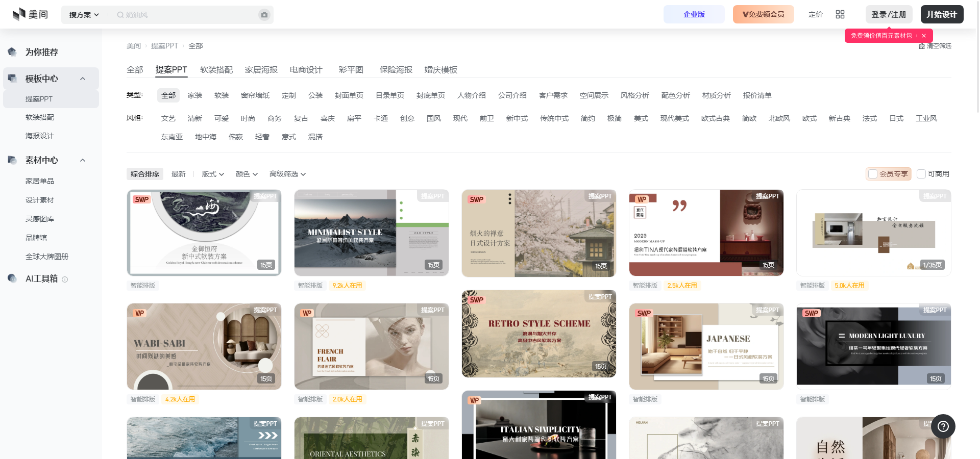The image size is (980, 459).
Task: Switch to the 家居海报 tab
Action: point(261,69)
